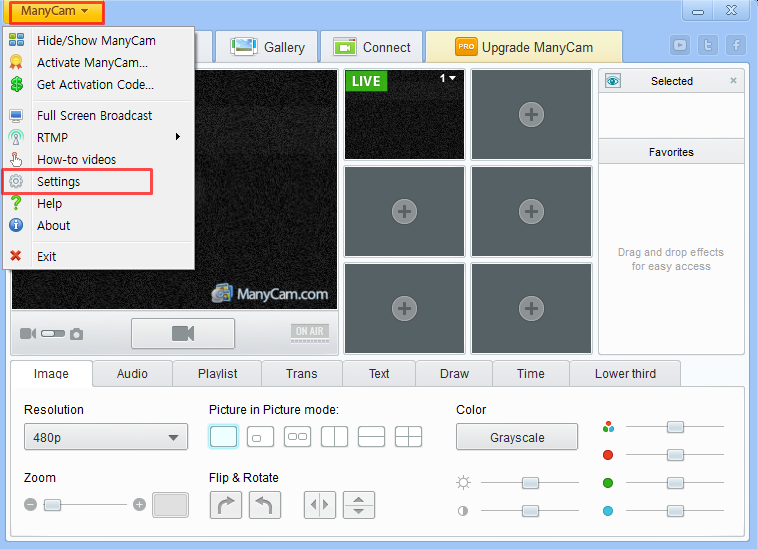Open the source 1 dropdown arrow on LIVE preview
The image size is (758, 550).
click(x=452, y=78)
